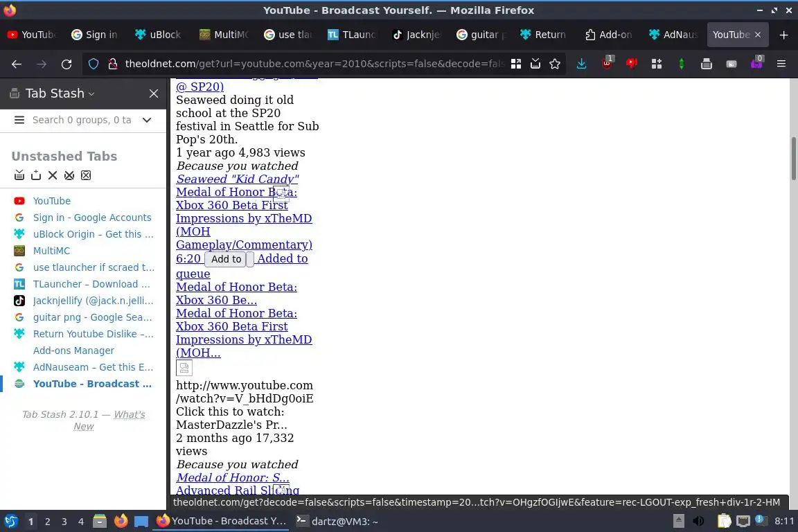Open the small dropdown next to Add to

point(250,259)
